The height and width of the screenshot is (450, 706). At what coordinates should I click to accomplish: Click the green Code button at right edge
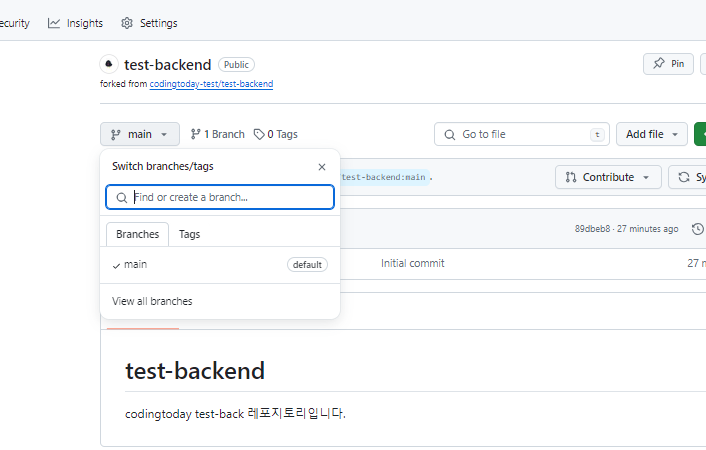pyautogui.click(x=700, y=134)
